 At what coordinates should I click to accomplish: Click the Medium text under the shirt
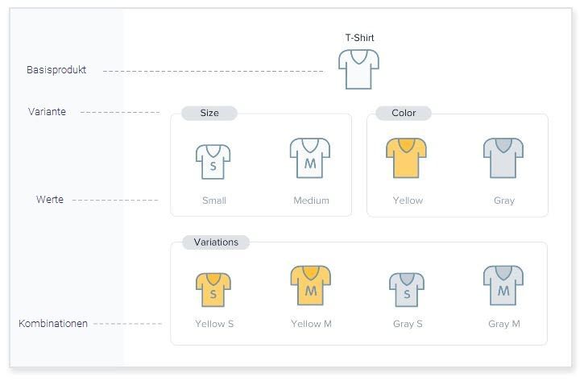click(x=311, y=201)
